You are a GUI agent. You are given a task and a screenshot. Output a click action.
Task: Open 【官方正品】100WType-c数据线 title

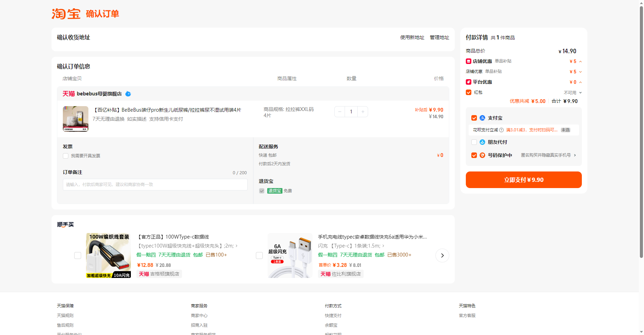tap(173, 237)
